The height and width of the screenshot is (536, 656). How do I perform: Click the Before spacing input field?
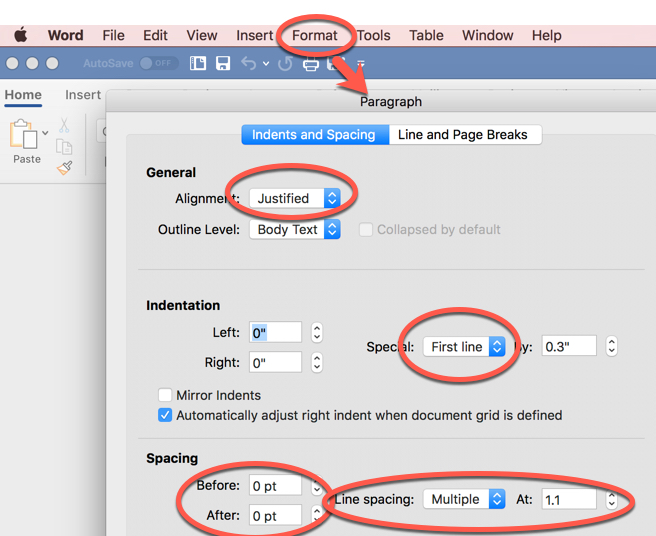click(275, 486)
